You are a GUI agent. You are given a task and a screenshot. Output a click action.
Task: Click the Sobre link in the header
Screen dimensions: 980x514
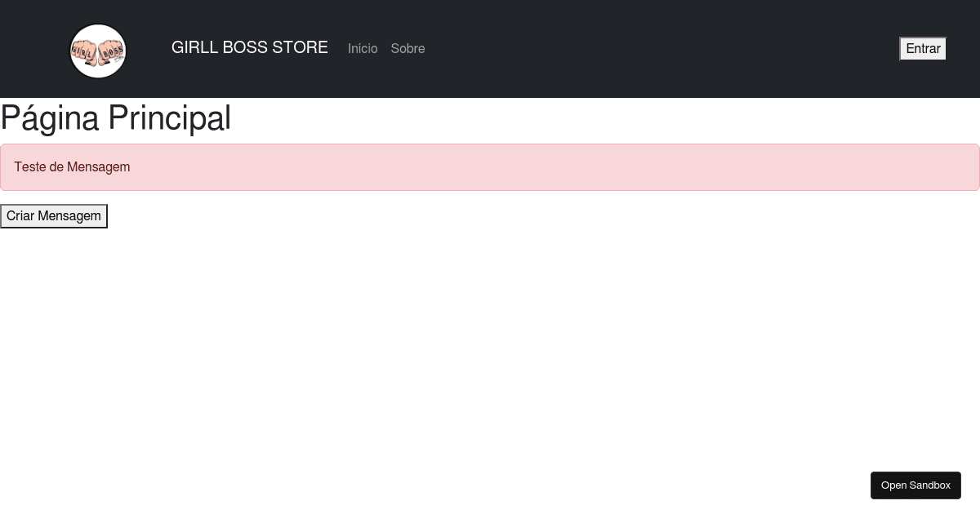coord(408,49)
